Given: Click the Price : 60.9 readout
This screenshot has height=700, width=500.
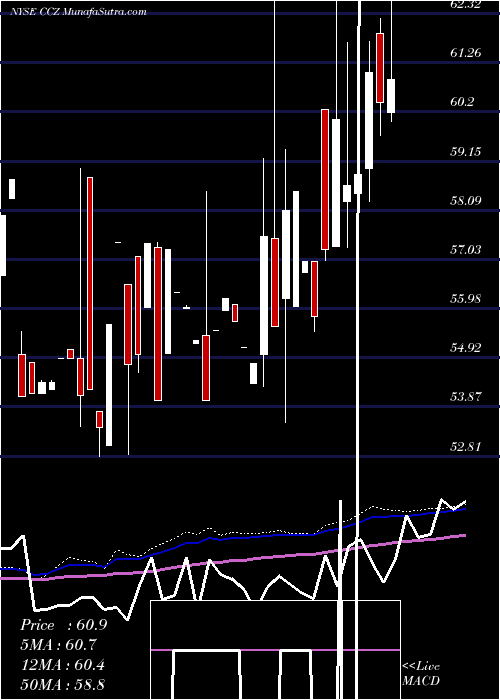Looking at the screenshot, I should click(x=63, y=625).
